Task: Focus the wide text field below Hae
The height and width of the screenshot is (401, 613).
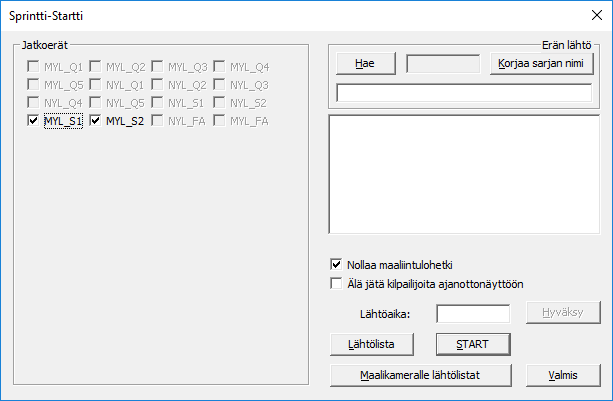Action: point(464,94)
